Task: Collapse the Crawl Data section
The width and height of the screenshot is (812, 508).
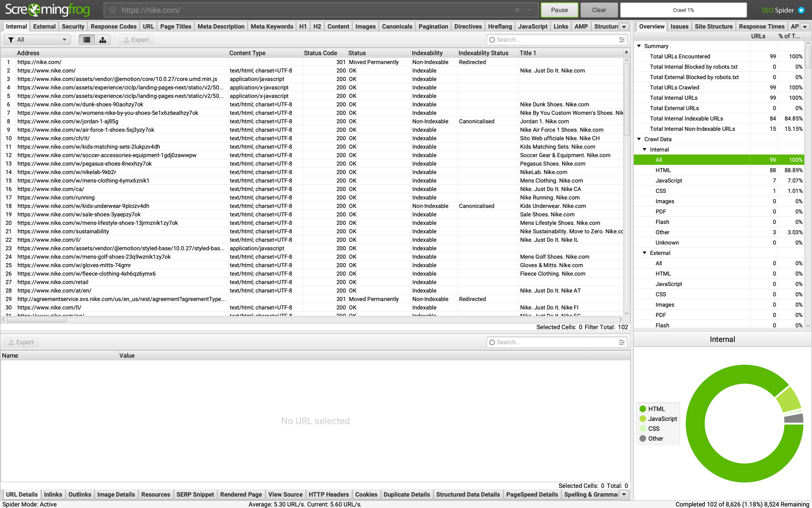Action: [x=639, y=139]
